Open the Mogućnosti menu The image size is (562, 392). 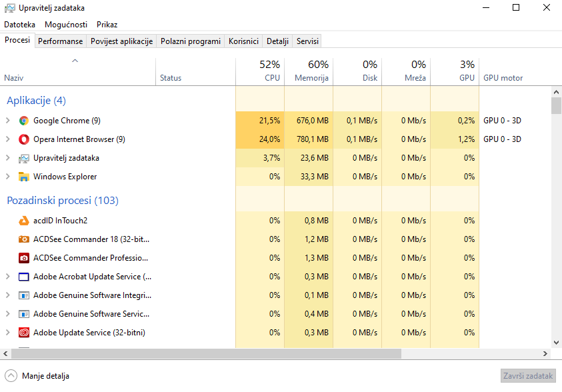coord(66,25)
